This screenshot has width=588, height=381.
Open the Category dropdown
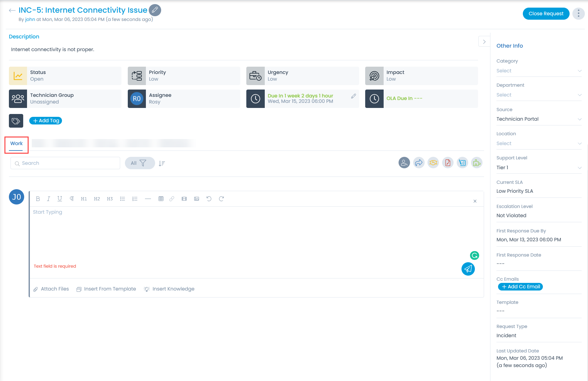[x=539, y=71]
